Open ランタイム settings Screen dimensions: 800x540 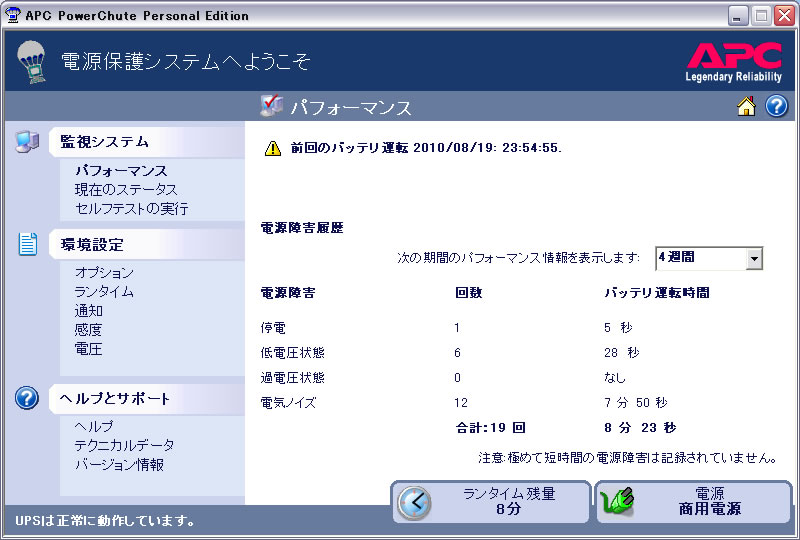pos(104,291)
